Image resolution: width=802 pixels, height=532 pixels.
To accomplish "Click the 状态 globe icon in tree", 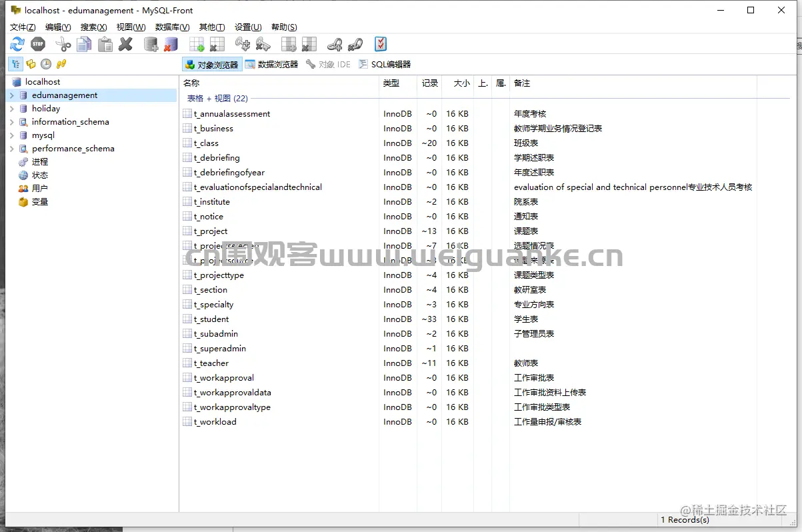I will pyautogui.click(x=23, y=175).
